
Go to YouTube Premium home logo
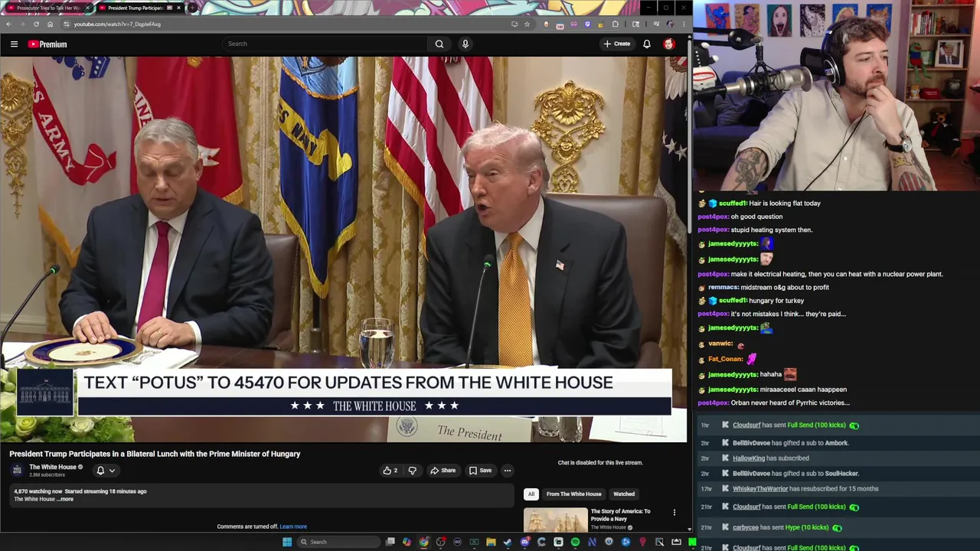pos(47,44)
